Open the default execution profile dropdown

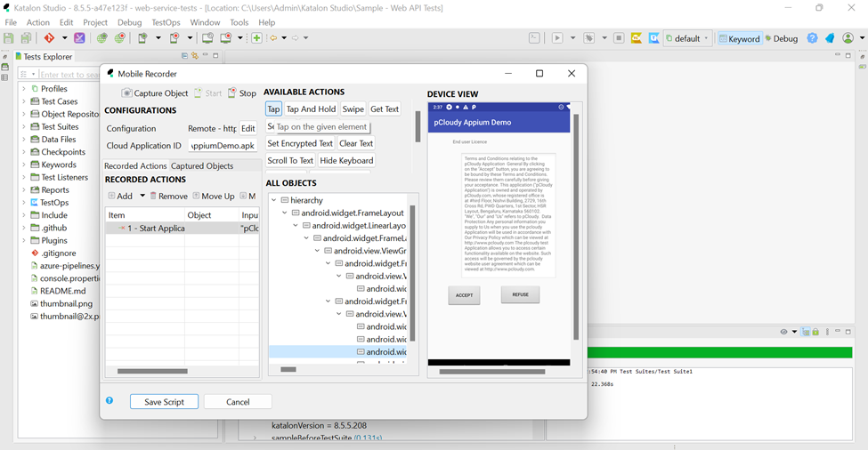coord(687,38)
